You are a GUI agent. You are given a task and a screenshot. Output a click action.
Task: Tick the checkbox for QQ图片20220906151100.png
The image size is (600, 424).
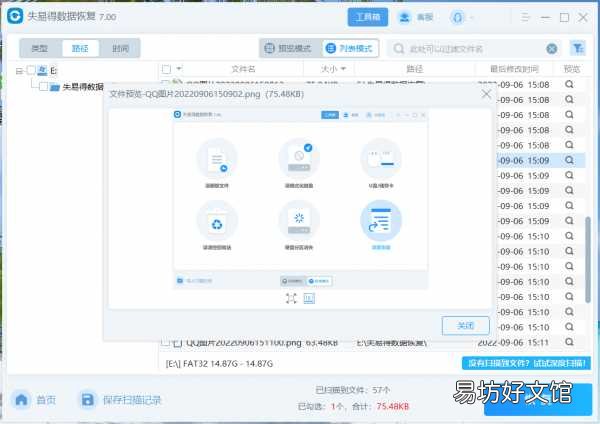click(165, 342)
